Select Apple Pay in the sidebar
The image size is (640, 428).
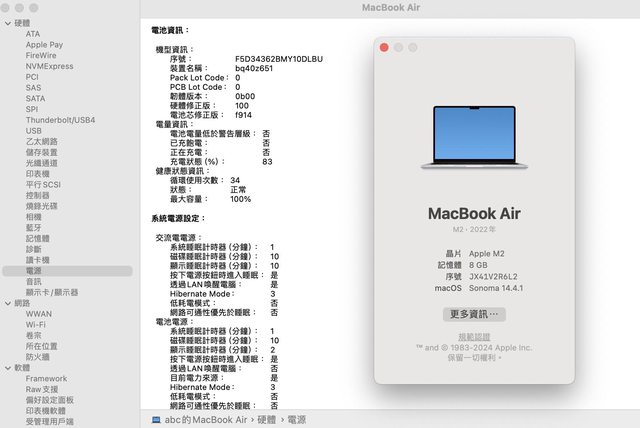44,45
